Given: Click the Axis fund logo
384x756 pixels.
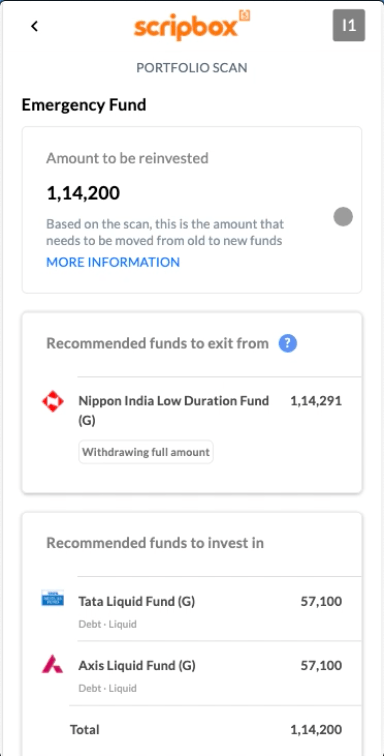Looking at the screenshot, I should [53, 665].
